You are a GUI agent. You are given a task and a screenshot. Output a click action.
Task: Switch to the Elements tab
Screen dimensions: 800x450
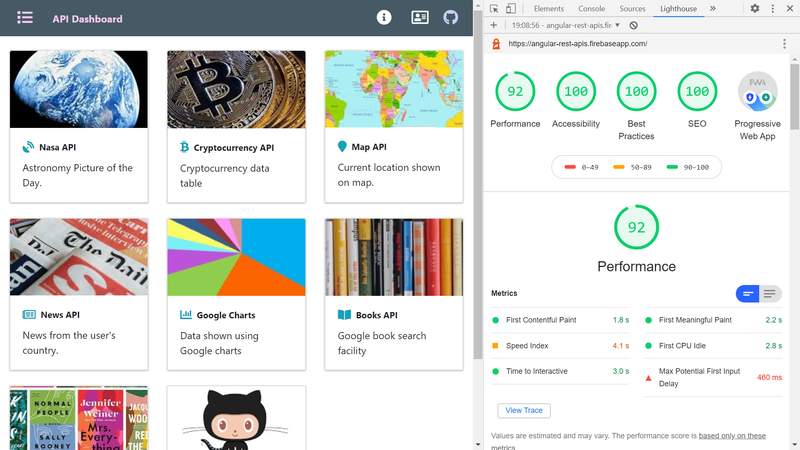click(548, 9)
